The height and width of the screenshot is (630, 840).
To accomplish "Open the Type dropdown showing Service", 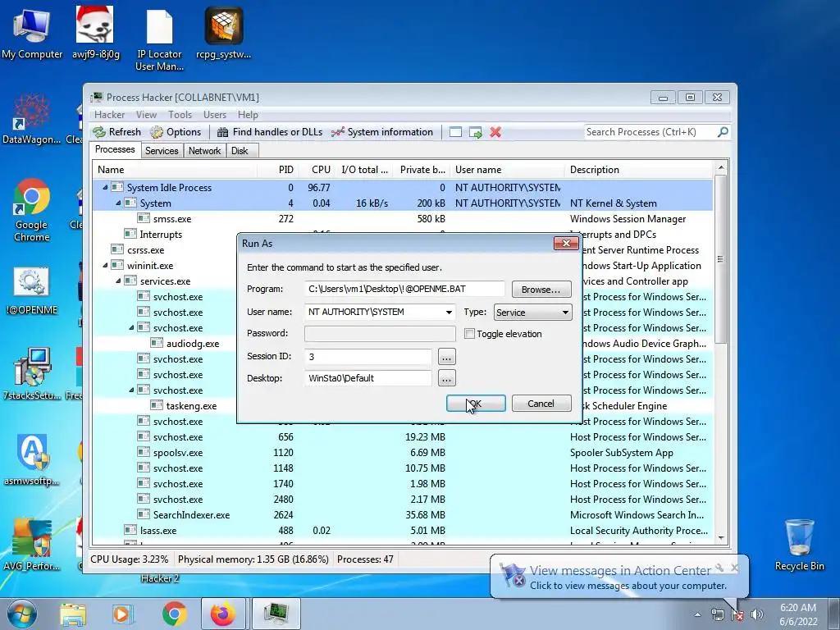I will click(532, 313).
